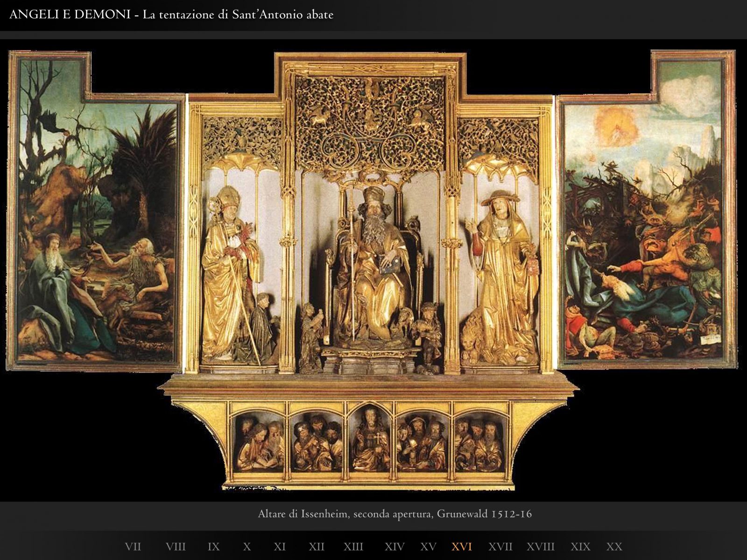Select slide XI from the bottom bar

click(x=280, y=546)
